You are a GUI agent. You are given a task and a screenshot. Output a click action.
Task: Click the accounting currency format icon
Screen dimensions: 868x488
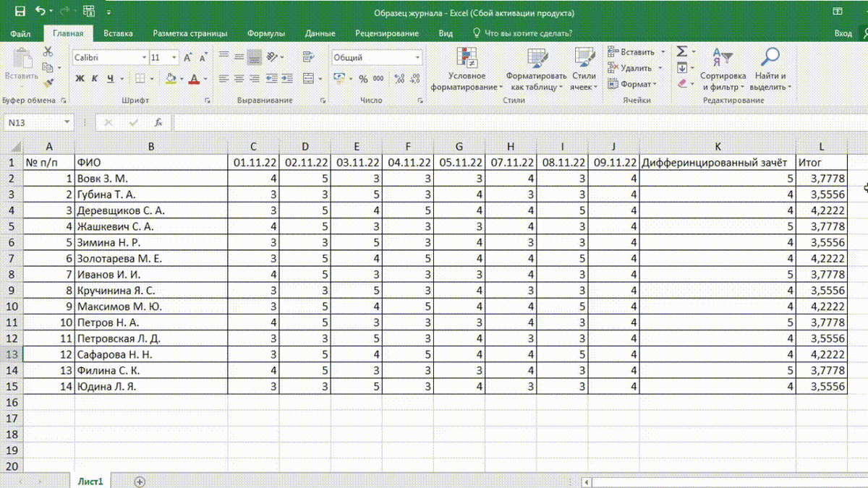pos(339,79)
